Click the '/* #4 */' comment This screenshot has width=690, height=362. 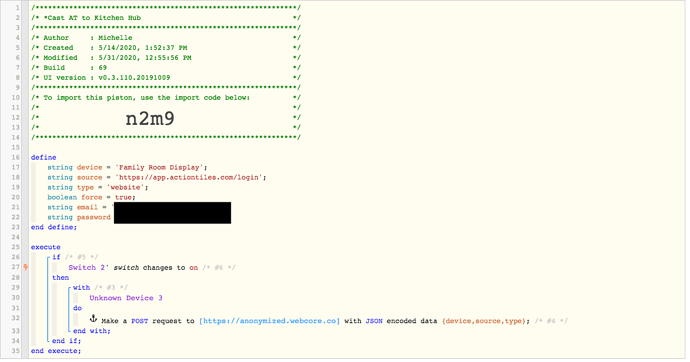point(551,321)
